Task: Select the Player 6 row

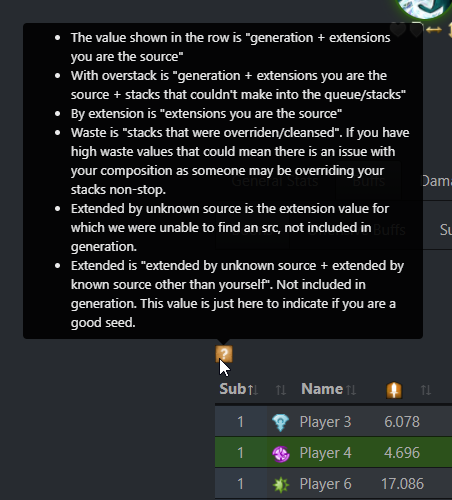Action: (x=333, y=484)
